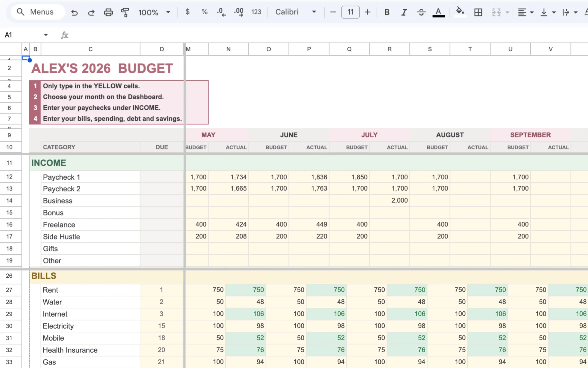Redo the last action
This screenshot has width=588, height=368.
(91, 12)
